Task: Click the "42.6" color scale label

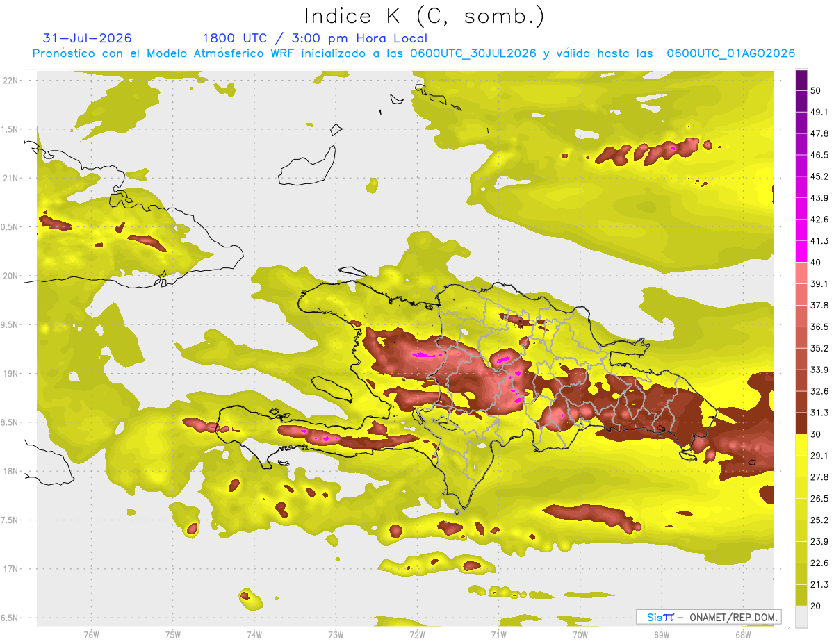Action: [818, 220]
